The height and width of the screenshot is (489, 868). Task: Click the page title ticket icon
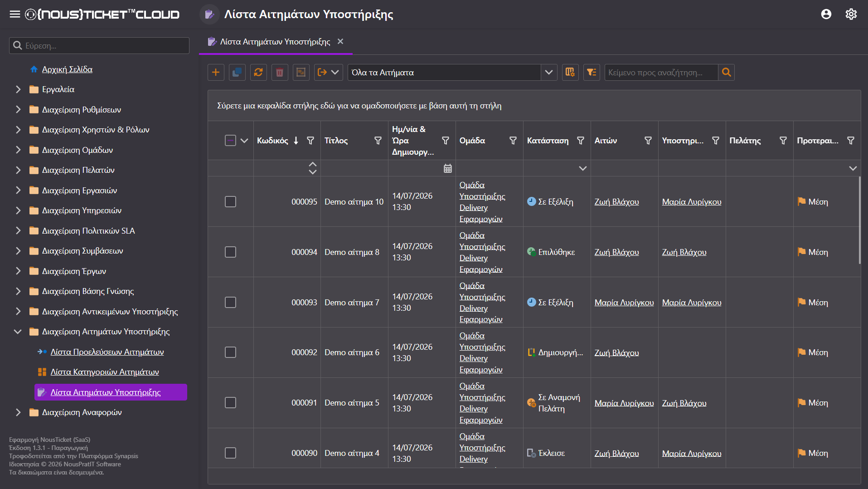click(209, 15)
